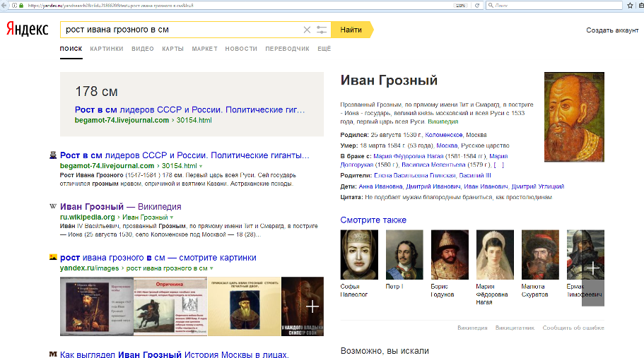Click Коломенское birthplace link
Viewport: 644px width, 358px height.
click(443, 134)
